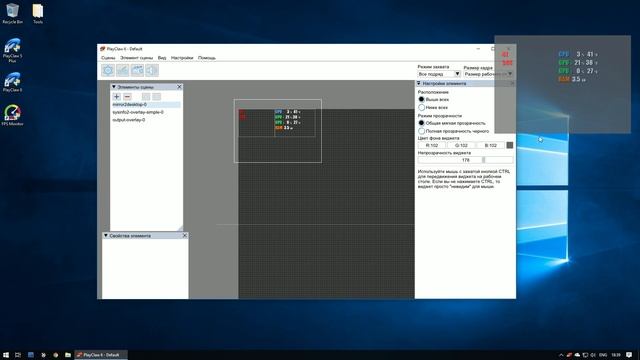Select mirror2desktop-0 in scene elements list

[x=146, y=104]
